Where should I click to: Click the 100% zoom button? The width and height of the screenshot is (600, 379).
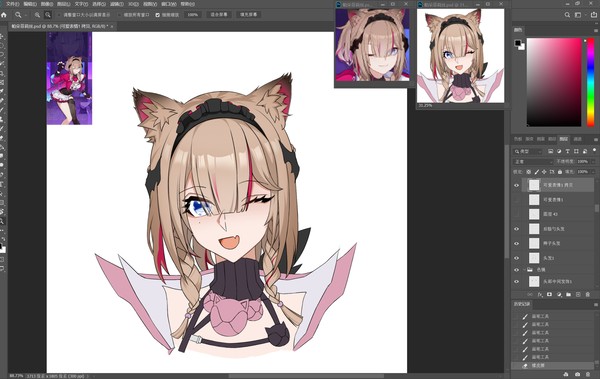(192, 15)
